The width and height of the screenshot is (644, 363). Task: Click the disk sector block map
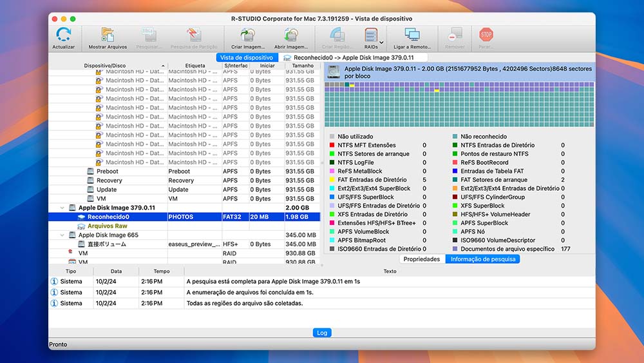click(x=459, y=104)
